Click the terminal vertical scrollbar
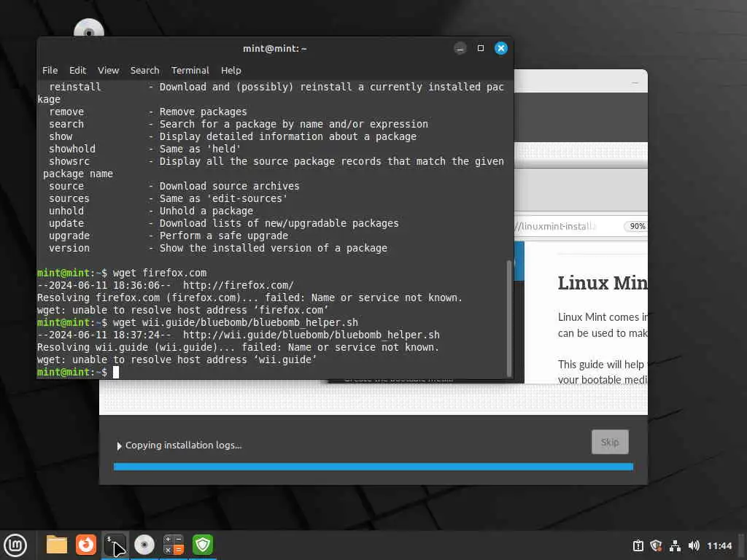This screenshot has width=747, height=560. [x=508, y=318]
